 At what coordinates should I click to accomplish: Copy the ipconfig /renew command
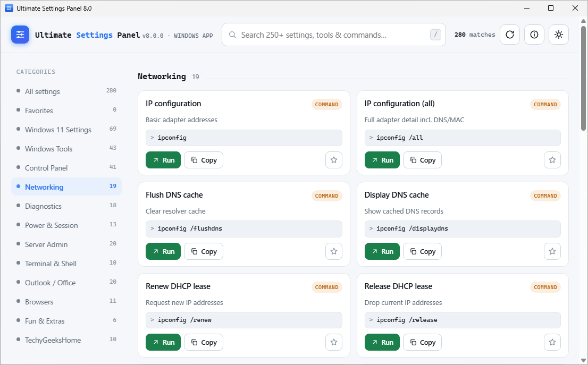click(x=204, y=342)
